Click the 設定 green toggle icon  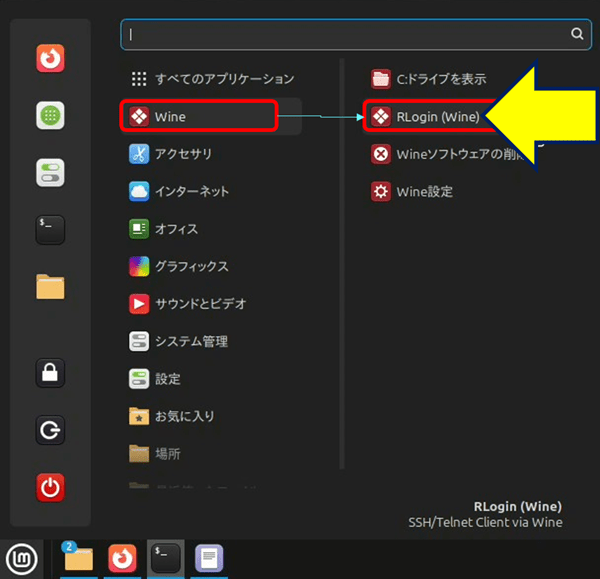(139, 379)
